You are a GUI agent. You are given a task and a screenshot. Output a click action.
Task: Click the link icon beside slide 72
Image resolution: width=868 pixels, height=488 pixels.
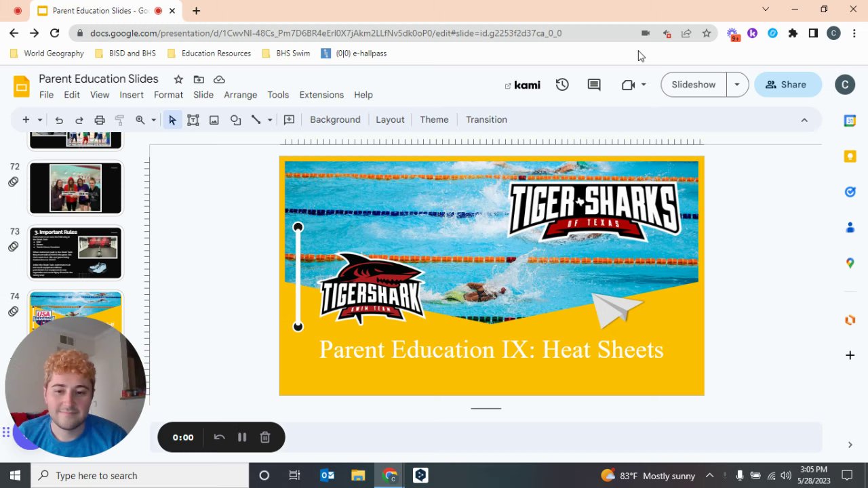(x=13, y=182)
